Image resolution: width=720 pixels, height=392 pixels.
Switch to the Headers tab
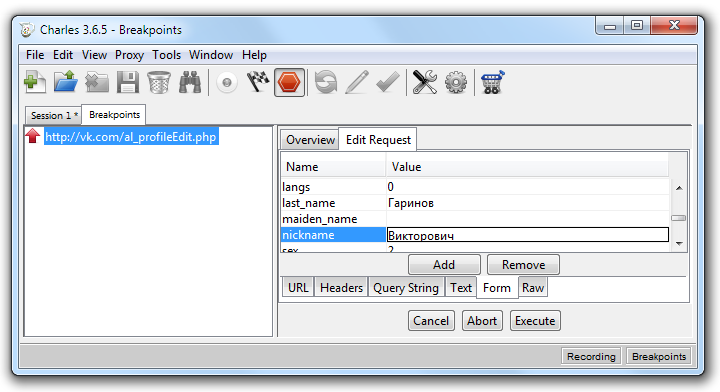click(x=341, y=288)
